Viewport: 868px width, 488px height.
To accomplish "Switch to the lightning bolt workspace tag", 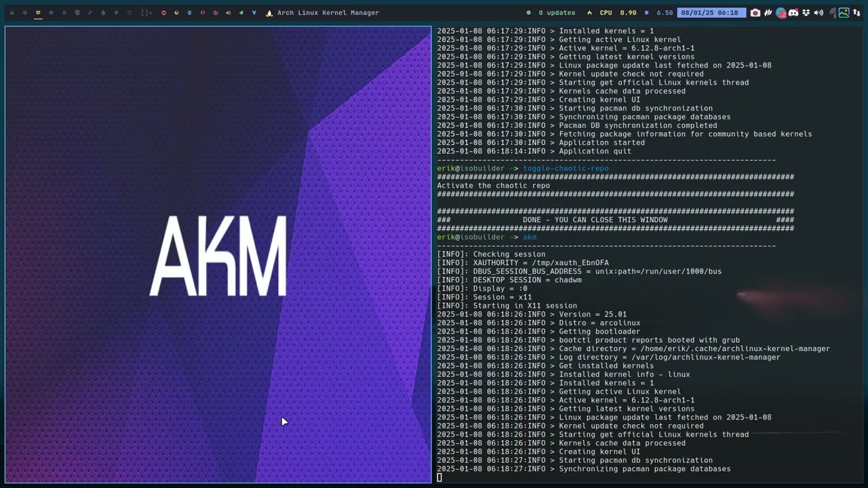I will click(116, 13).
